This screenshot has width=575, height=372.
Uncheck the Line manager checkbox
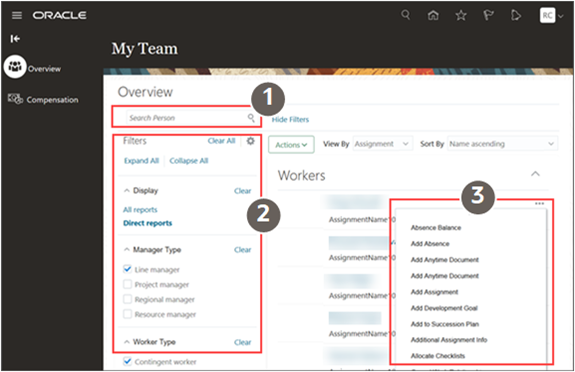point(127,269)
